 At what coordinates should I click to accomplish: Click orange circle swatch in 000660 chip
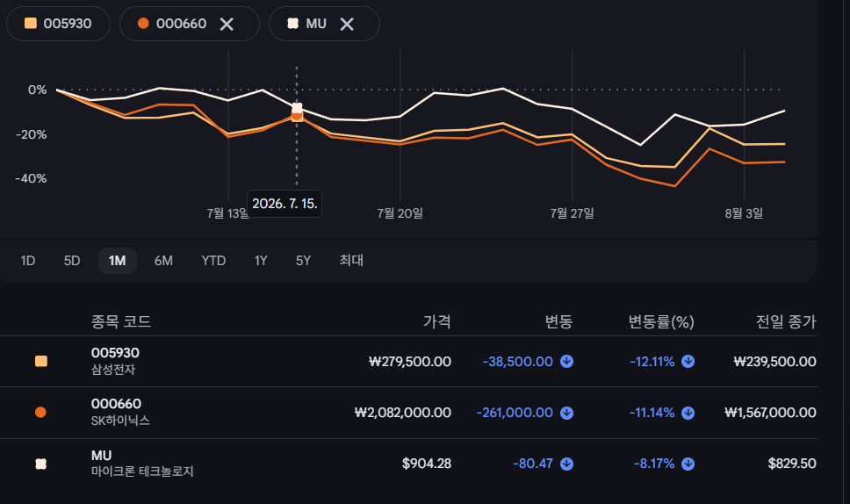point(143,24)
